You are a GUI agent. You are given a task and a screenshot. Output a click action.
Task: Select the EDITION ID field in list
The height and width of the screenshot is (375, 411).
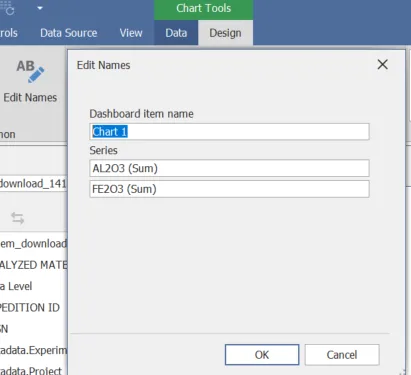30,307
